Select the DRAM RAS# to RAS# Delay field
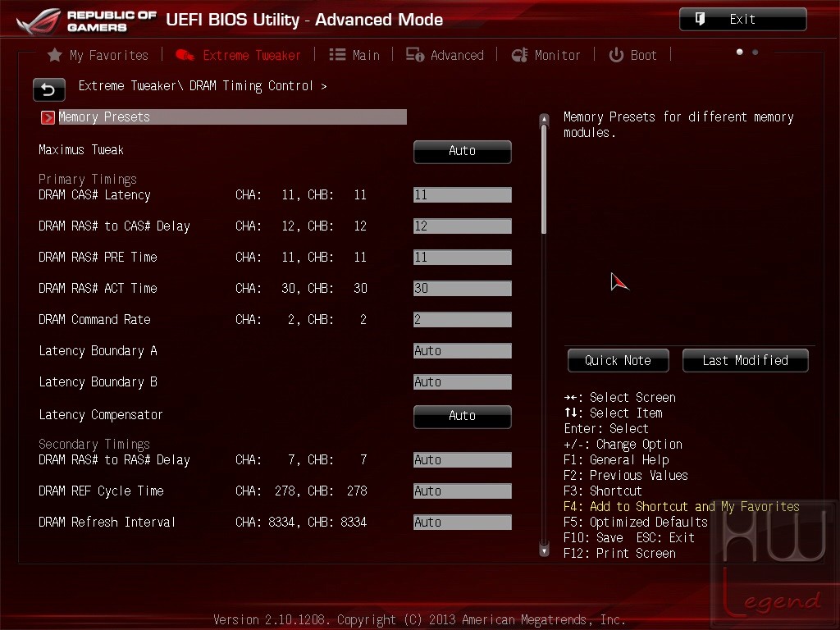840x630 pixels. point(463,460)
